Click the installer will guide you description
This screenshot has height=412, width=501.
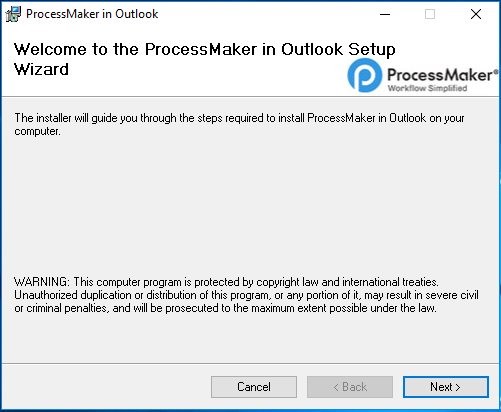pyautogui.click(x=239, y=125)
